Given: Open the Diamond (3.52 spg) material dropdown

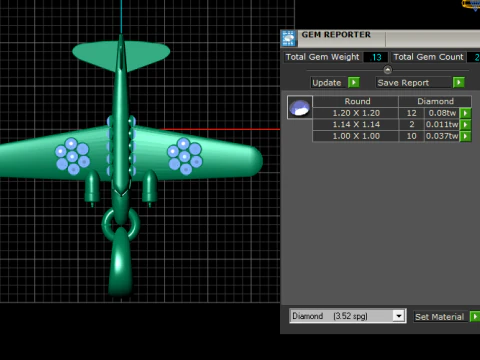Looking at the screenshot, I should point(399,316).
